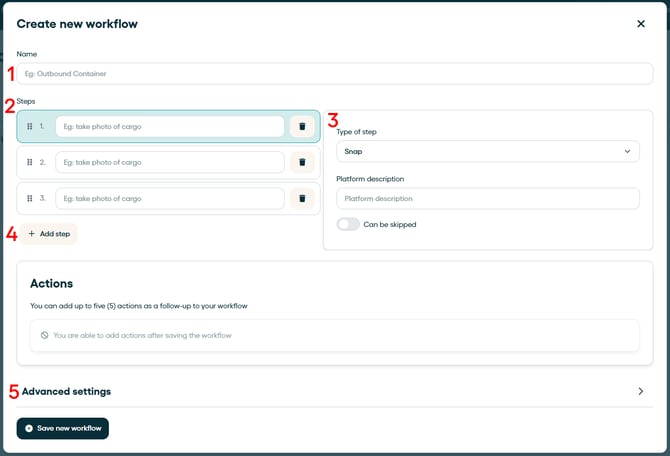The height and width of the screenshot is (456, 670).
Task: Click the Add step button
Action: 48,234
